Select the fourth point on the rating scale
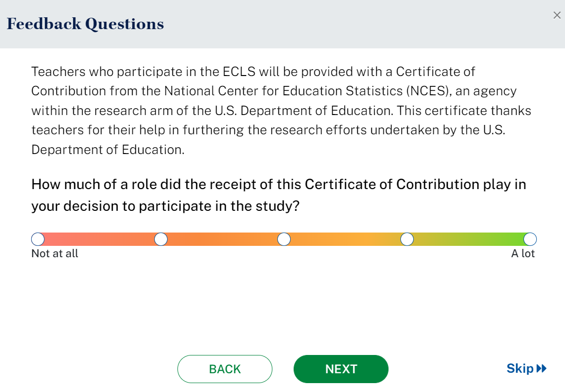This screenshot has width=565, height=392. 407,239
